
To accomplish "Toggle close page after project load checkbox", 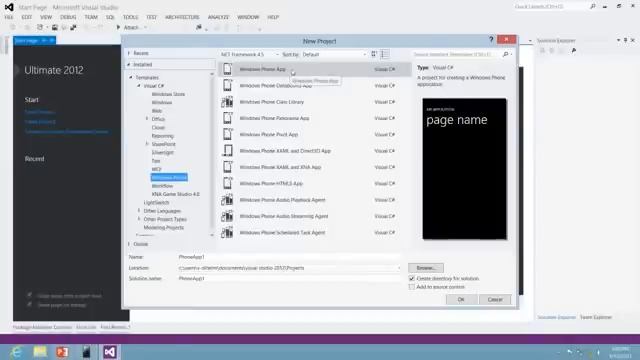I will pyautogui.click(x=29, y=295).
